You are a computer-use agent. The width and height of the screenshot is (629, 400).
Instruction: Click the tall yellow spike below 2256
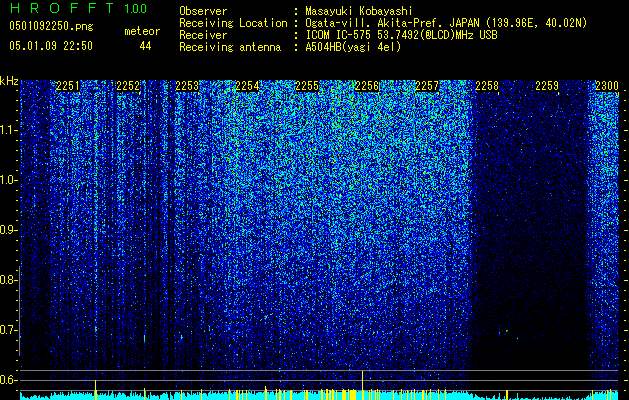point(363,385)
